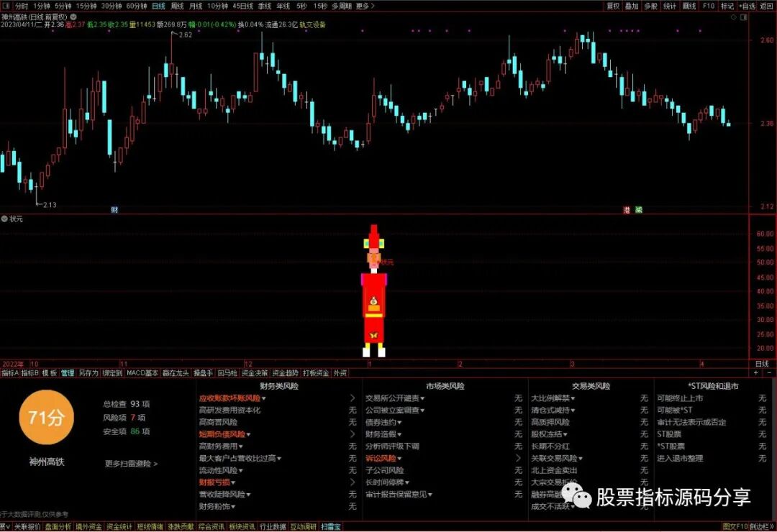Select the 资金趋势 indicator tab
The height and width of the screenshot is (532, 777).
(x=286, y=373)
